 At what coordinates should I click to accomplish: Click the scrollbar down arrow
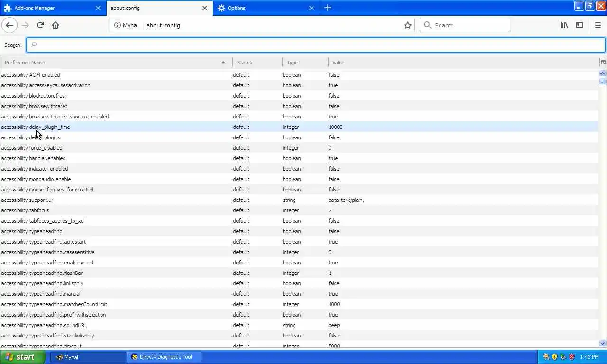[x=603, y=343]
